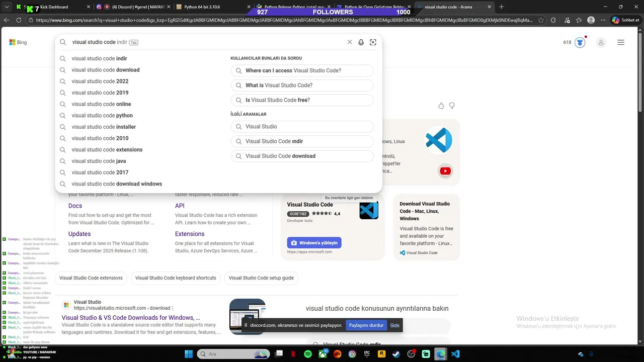
Task: Hide the sharing bar with Gizle
Action: tap(395, 325)
